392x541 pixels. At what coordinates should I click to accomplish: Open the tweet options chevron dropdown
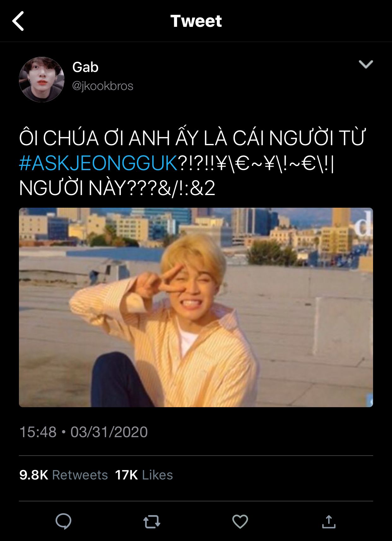(366, 64)
